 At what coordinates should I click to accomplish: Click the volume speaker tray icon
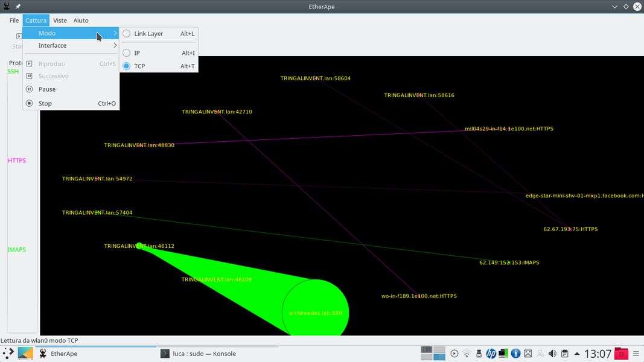pos(552,354)
